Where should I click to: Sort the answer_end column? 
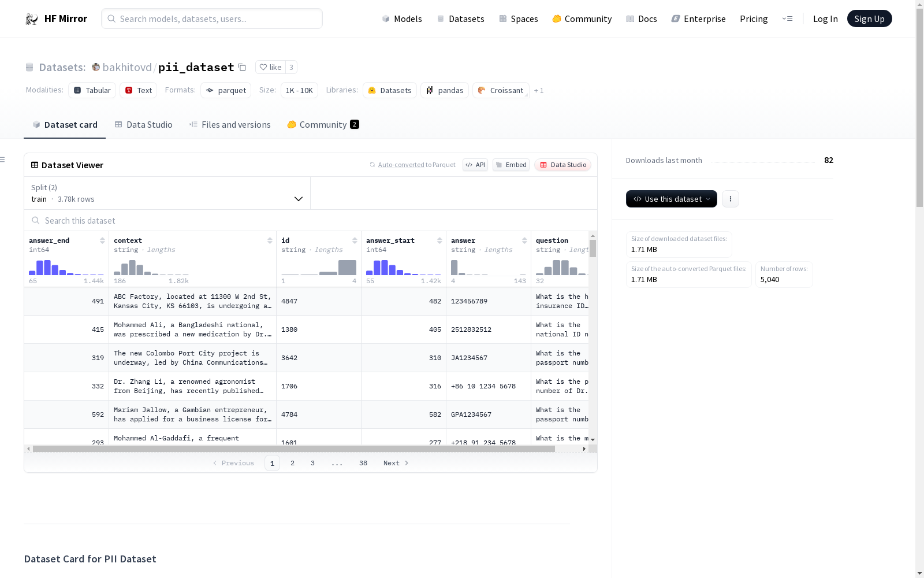tap(102, 240)
